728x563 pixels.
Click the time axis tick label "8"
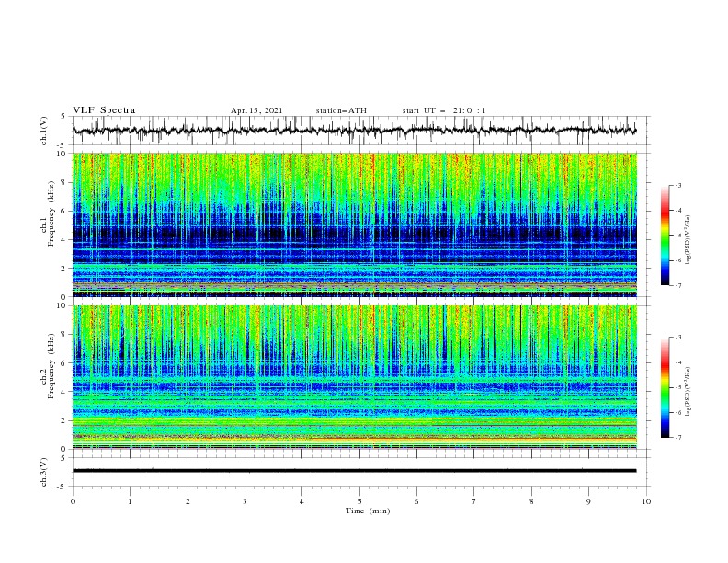pyautogui.click(x=531, y=501)
